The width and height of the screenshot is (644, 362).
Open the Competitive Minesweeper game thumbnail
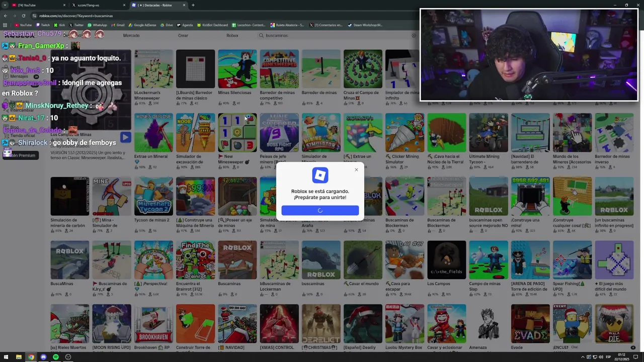coord(279,69)
